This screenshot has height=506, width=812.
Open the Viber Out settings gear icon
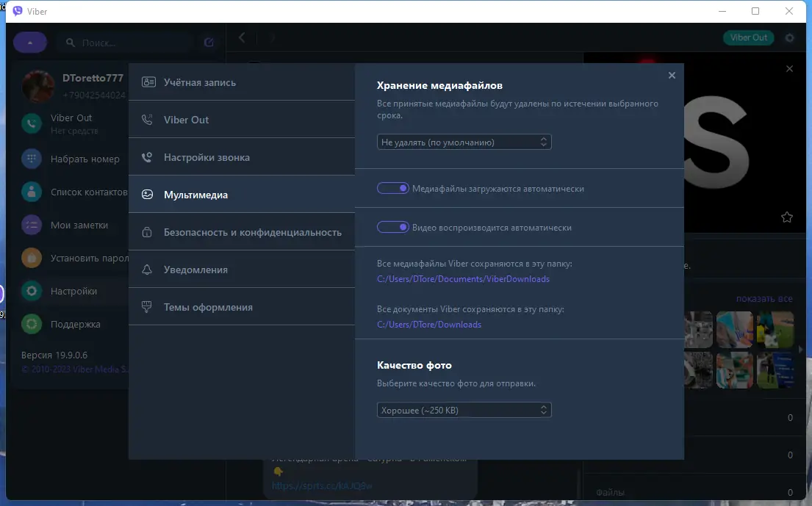click(788, 37)
